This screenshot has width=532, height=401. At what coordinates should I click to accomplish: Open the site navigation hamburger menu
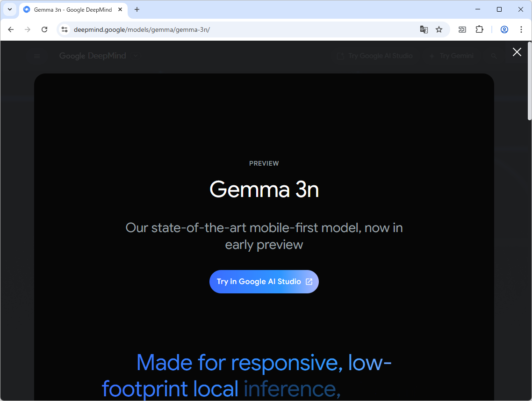pos(37,56)
